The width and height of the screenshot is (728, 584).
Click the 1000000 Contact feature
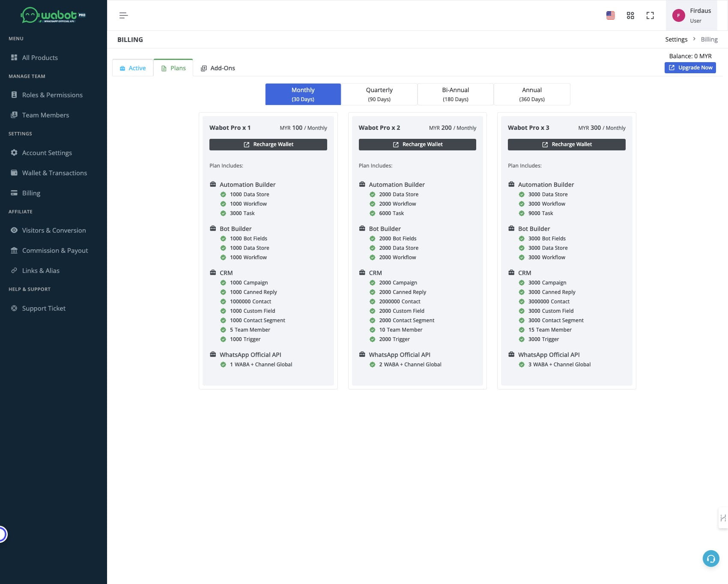click(251, 302)
